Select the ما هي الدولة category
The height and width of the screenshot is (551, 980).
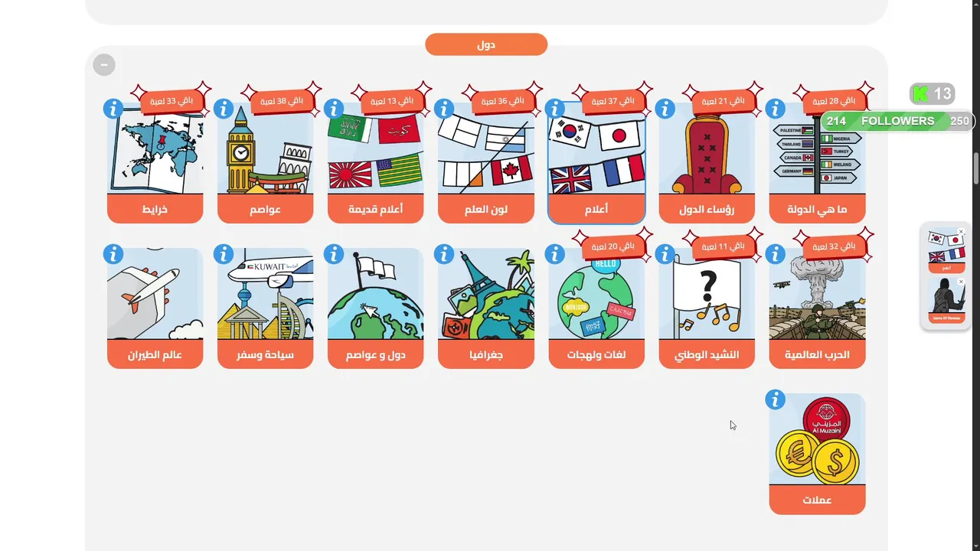[817, 162]
